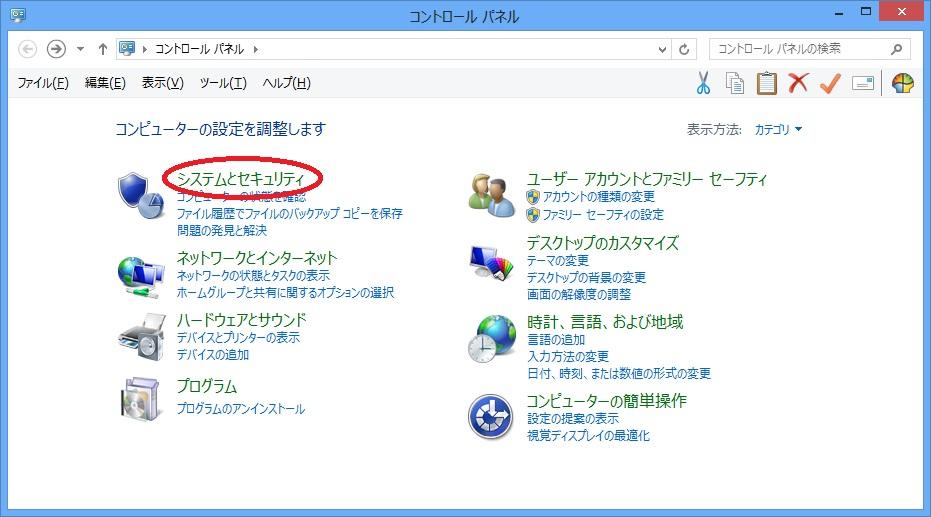Click 日付、時刻、または数値の形式の変更 link

pos(619,373)
